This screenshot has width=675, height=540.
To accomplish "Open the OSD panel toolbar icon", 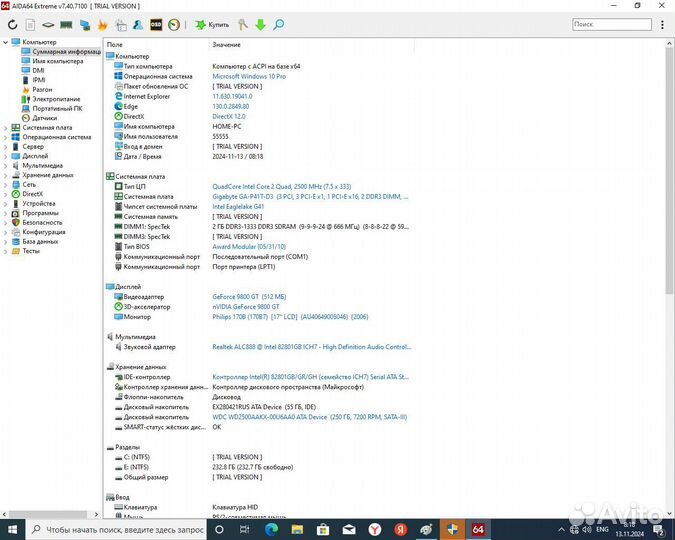I will pos(156,24).
